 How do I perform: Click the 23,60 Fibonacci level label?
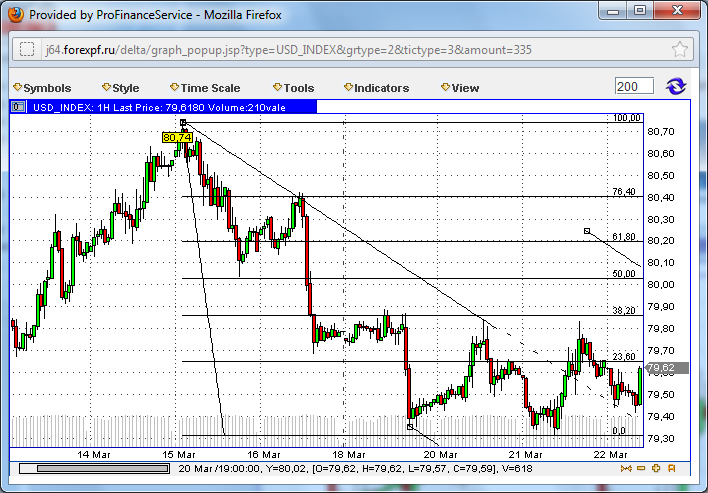[x=624, y=357]
